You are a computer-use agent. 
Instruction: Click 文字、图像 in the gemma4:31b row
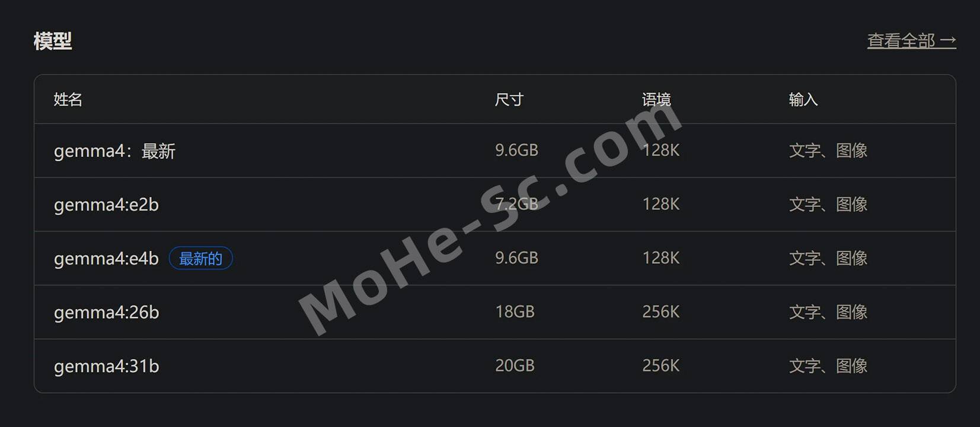point(828,366)
